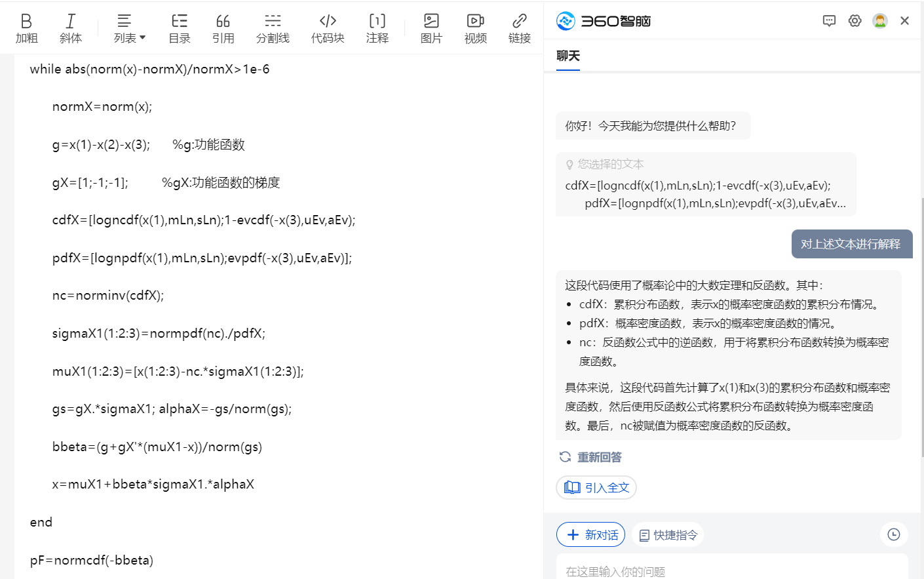Insert a video using 视频
This screenshot has height=579, width=924.
pos(475,27)
